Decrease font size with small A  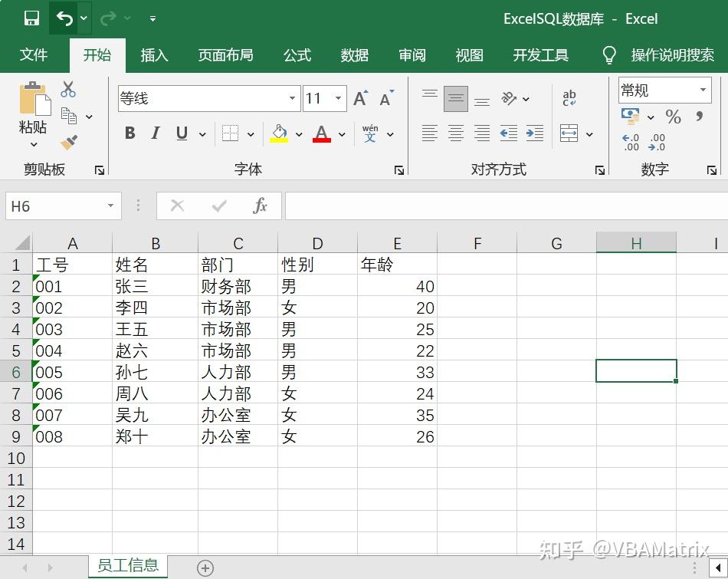click(386, 98)
